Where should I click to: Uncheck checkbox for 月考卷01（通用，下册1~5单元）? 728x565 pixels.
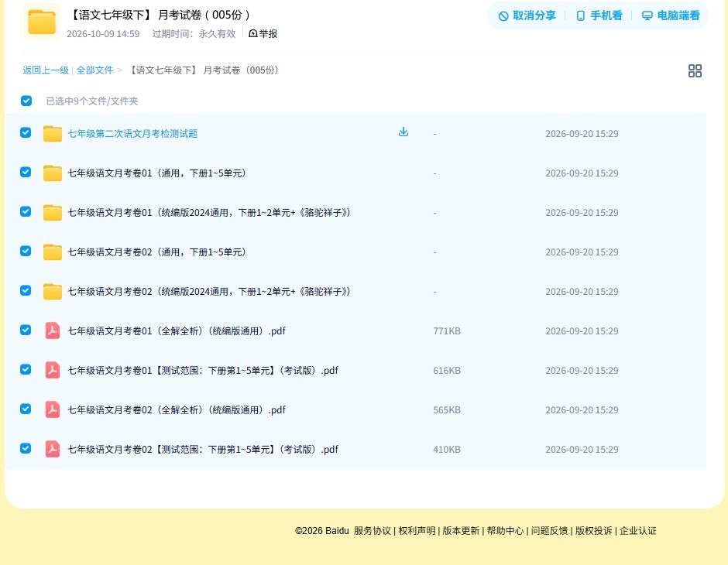26,172
